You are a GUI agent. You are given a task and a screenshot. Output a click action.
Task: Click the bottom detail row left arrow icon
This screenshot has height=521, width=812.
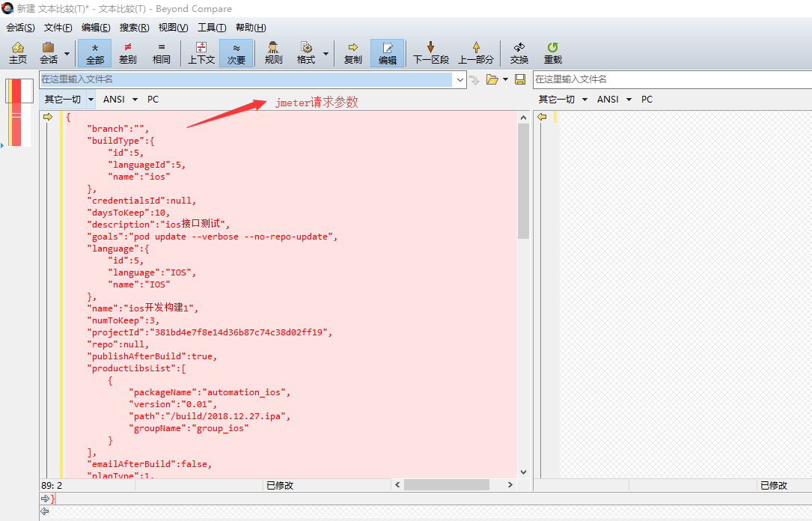point(45,512)
